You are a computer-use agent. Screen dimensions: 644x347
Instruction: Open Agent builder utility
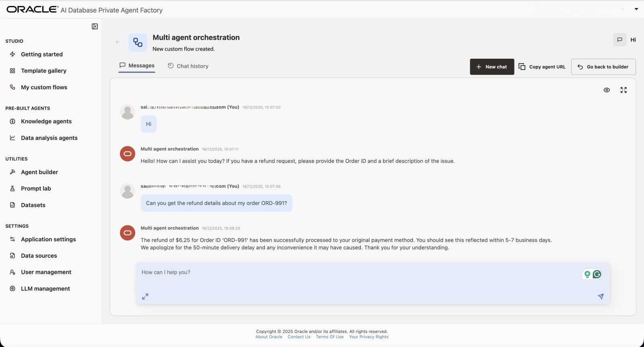(x=39, y=172)
